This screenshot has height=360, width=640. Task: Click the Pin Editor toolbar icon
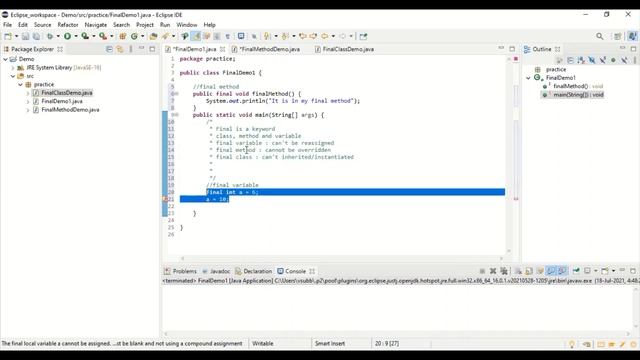point(363,36)
